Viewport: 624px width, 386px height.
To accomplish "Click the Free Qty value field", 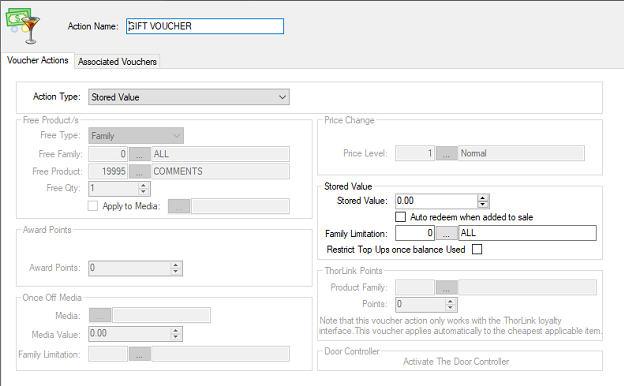I will point(114,189).
